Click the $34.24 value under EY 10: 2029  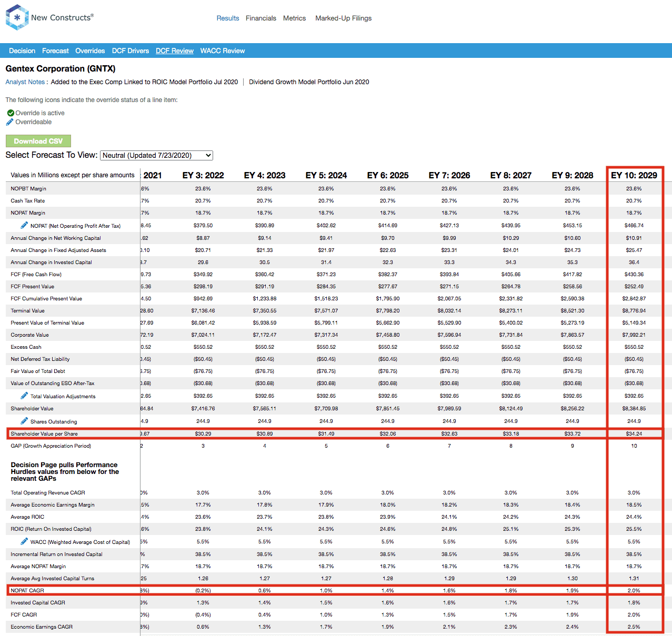pos(634,433)
